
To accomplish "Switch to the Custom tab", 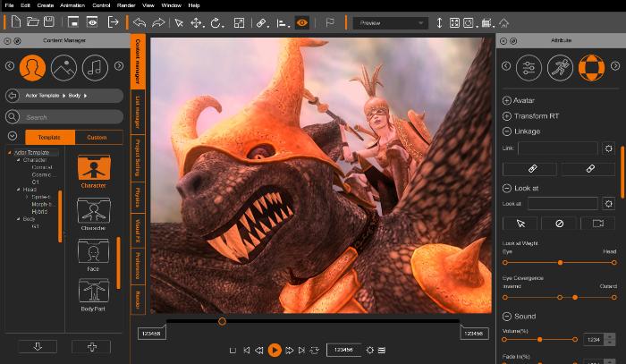I will click(x=96, y=137).
